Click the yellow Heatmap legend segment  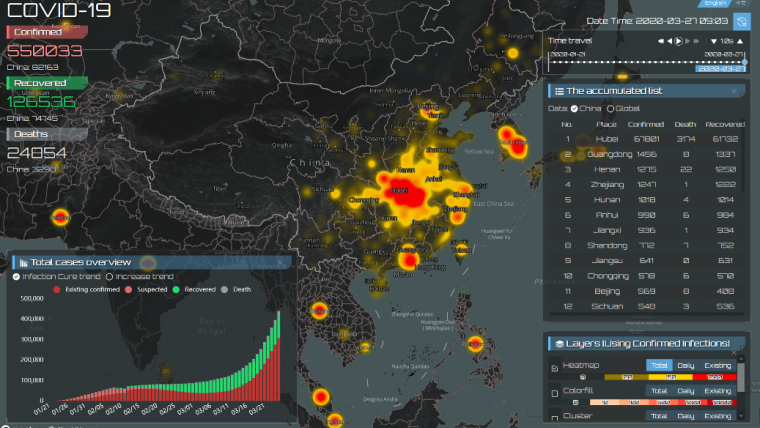670,377
